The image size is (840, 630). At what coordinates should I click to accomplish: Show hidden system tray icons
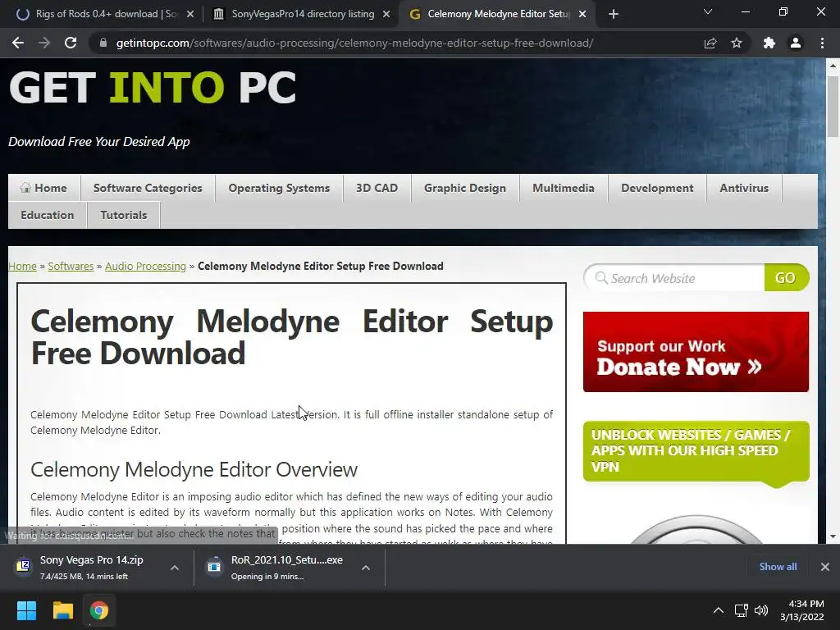[x=719, y=610]
